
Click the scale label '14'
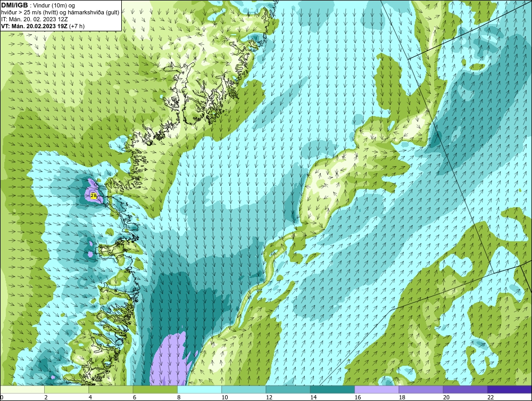pyautogui.click(x=313, y=398)
